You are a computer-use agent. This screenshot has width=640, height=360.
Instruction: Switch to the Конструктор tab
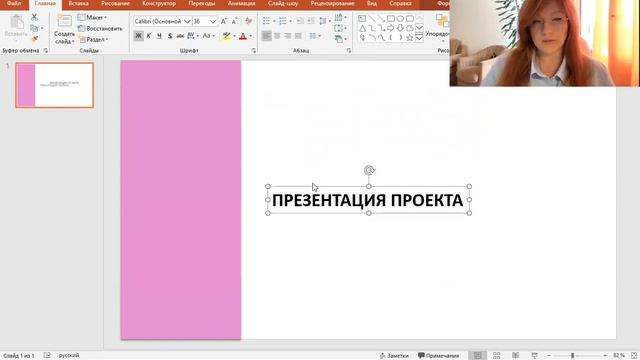[159, 3]
